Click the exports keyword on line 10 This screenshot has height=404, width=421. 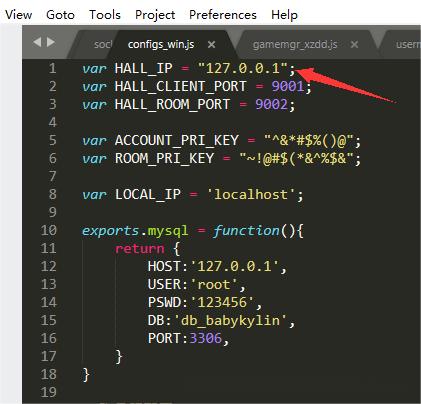point(110,231)
